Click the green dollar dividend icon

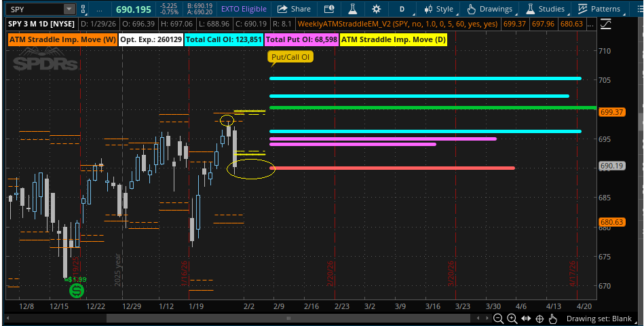(x=76, y=291)
